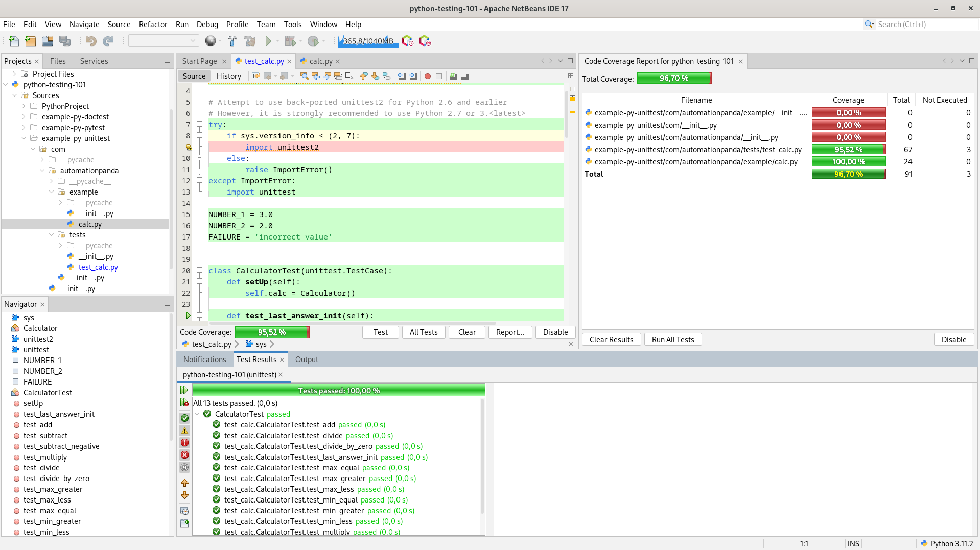Click the Tests passed 100,00 % bar
This screenshot has height=550, width=980.
point(339,391)
